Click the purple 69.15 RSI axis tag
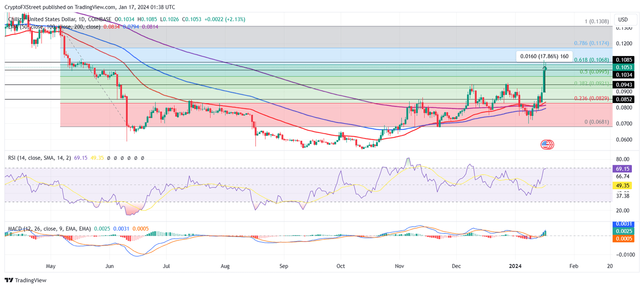 (x=623, y=168)
